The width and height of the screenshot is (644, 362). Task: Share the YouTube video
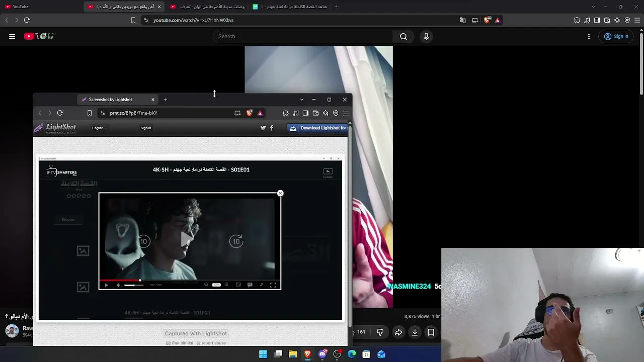click(398, 332)
